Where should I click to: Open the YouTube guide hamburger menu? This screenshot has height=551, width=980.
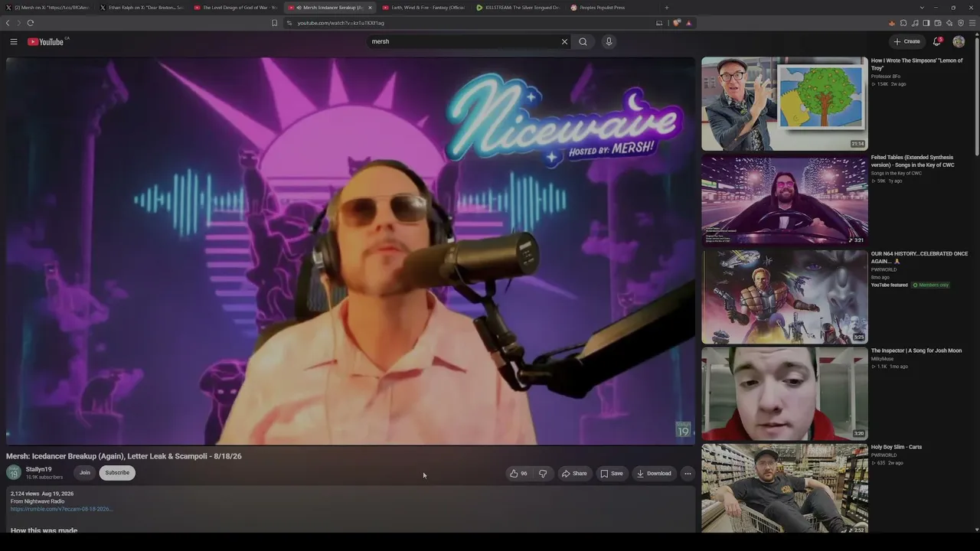pos(14,42)
